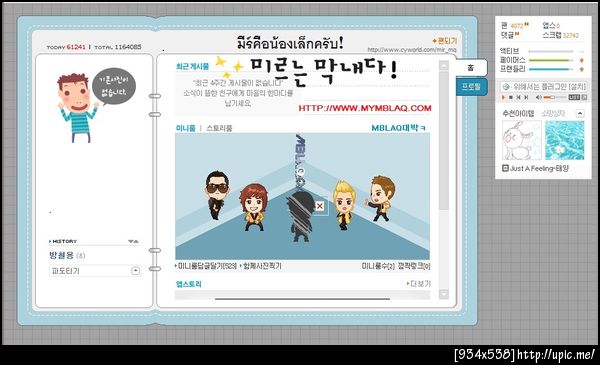Open the blue water flower thumbnail
This screenshot has height=365, width=600.
pyautogui.click(x=564, y=140)
